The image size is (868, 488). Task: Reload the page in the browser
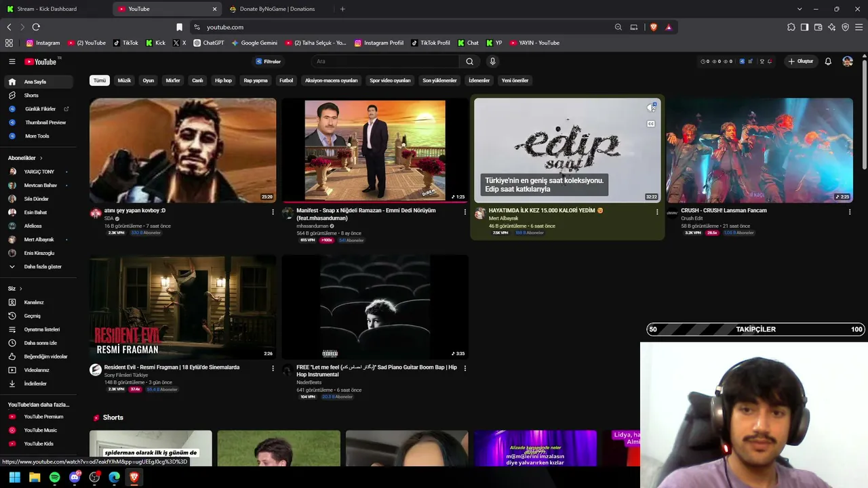[x=36, y=27]
